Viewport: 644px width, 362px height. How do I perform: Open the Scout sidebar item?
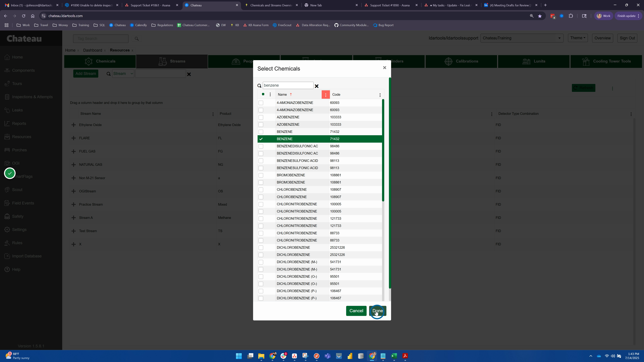(x=17, y=190)
